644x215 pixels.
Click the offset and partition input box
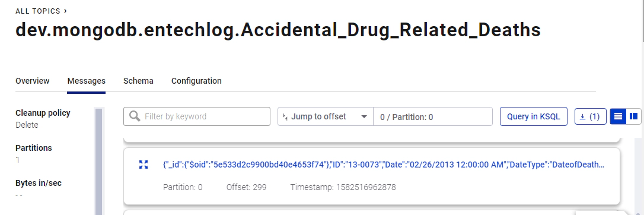[433, 117]
